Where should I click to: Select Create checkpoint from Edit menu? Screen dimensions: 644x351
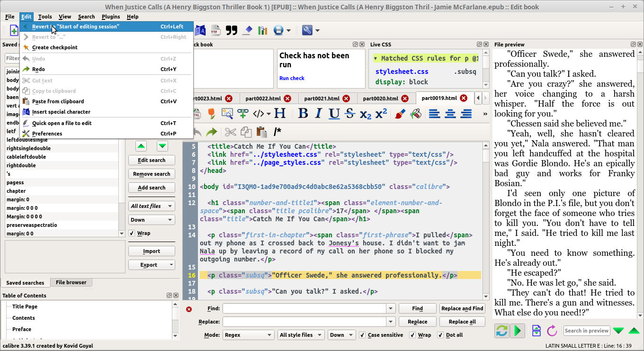pyautogui.click(x=107, y=47)
